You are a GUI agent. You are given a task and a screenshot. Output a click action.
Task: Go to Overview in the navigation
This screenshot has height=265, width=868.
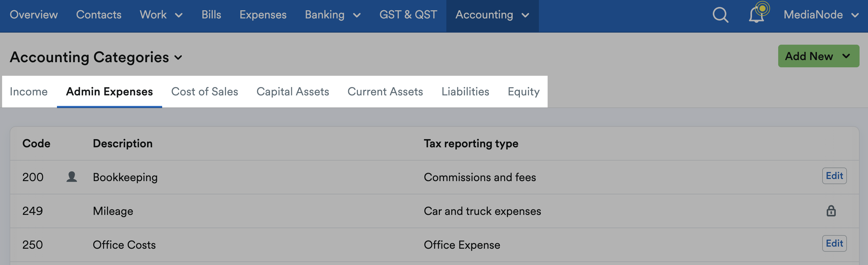pos(34,15)
